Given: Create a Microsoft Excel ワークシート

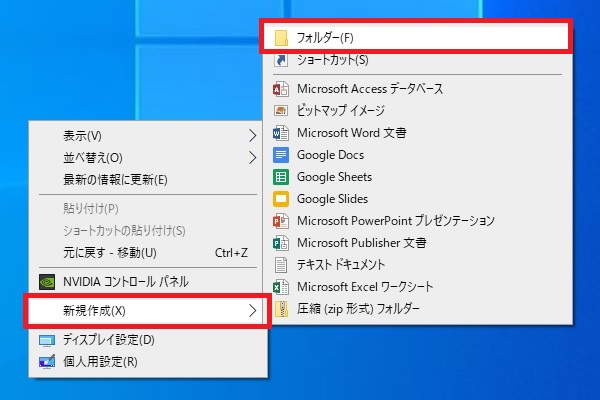Looking at the screenshot, I should [x=417, y=287].
